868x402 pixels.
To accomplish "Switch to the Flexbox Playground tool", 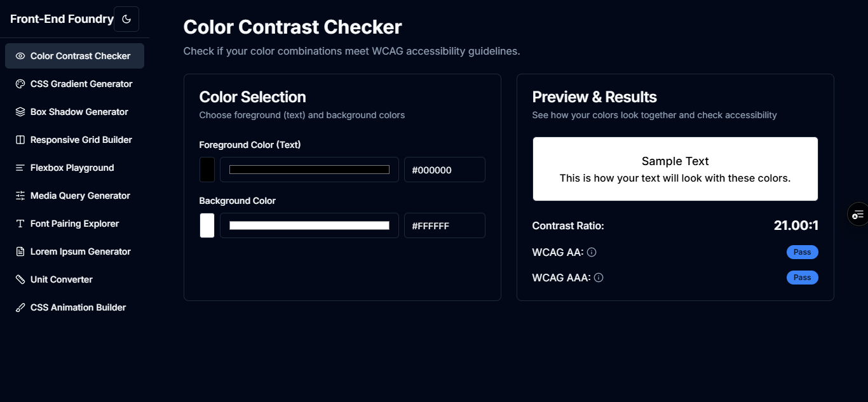I will pyautogui.click(x=72, y=167).
